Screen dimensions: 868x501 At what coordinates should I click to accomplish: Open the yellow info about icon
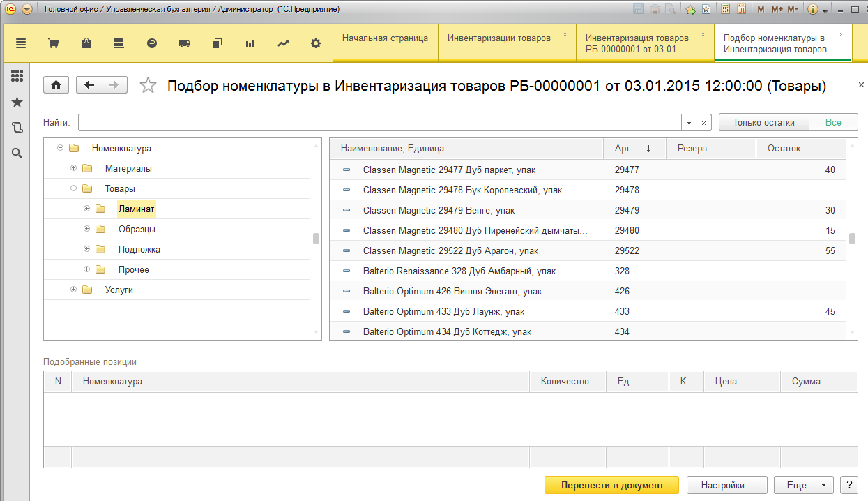coord(813,10)
